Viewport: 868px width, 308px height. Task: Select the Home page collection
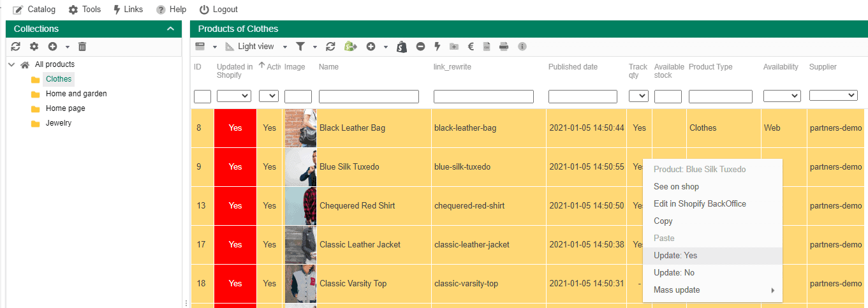pyautogui.click(x=65, y=108)
